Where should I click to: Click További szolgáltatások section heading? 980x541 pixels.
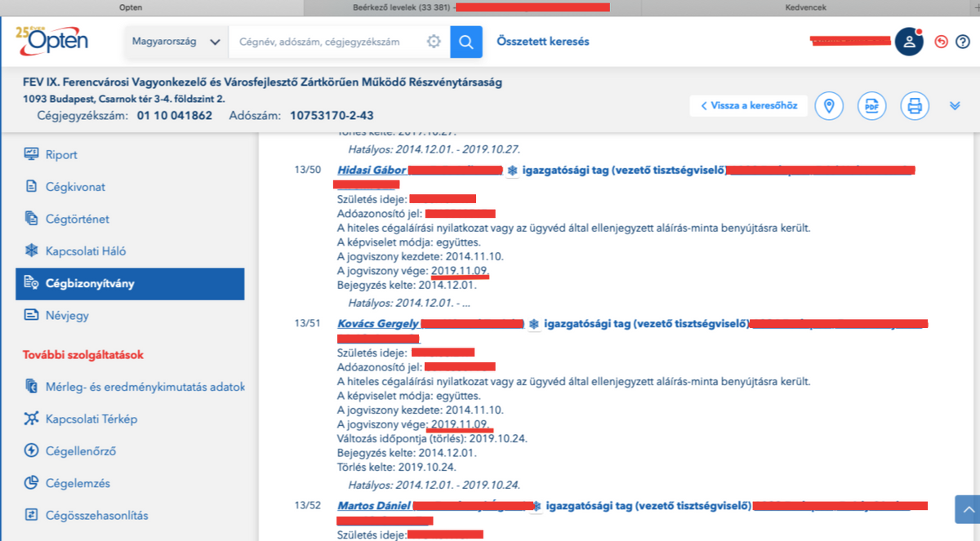coord(84,355)
